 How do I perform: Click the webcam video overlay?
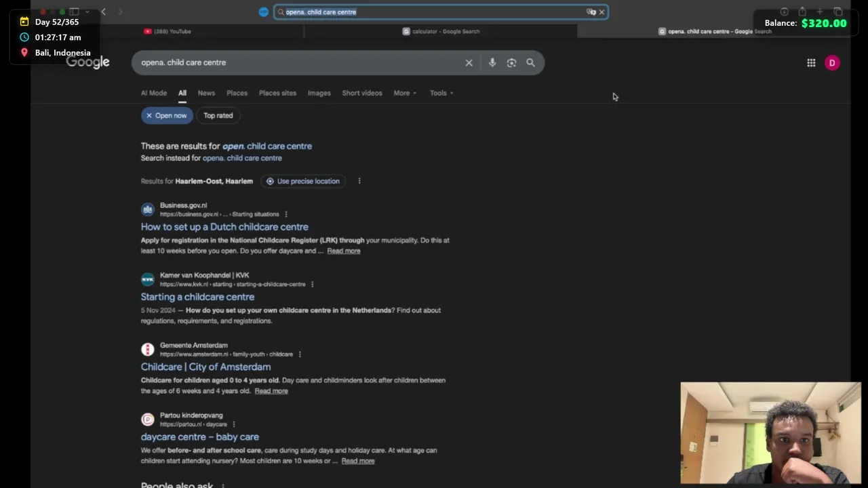point(771,433)
